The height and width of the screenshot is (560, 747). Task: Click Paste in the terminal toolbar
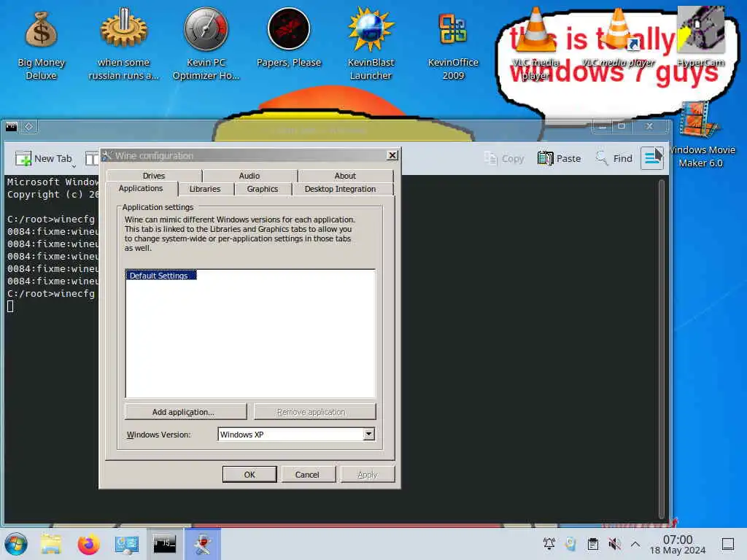pyautogui.click(x=560, y=158)
